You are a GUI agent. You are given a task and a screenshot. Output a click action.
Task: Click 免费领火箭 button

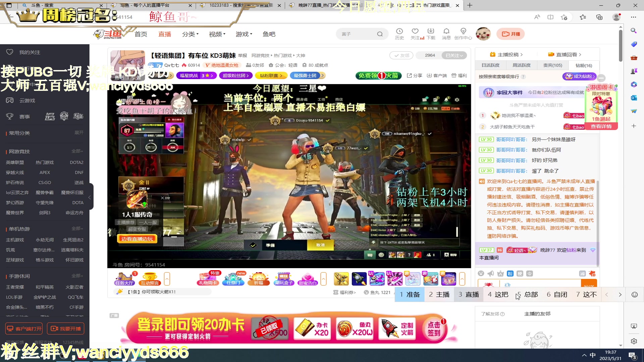[x=378, y=76]
